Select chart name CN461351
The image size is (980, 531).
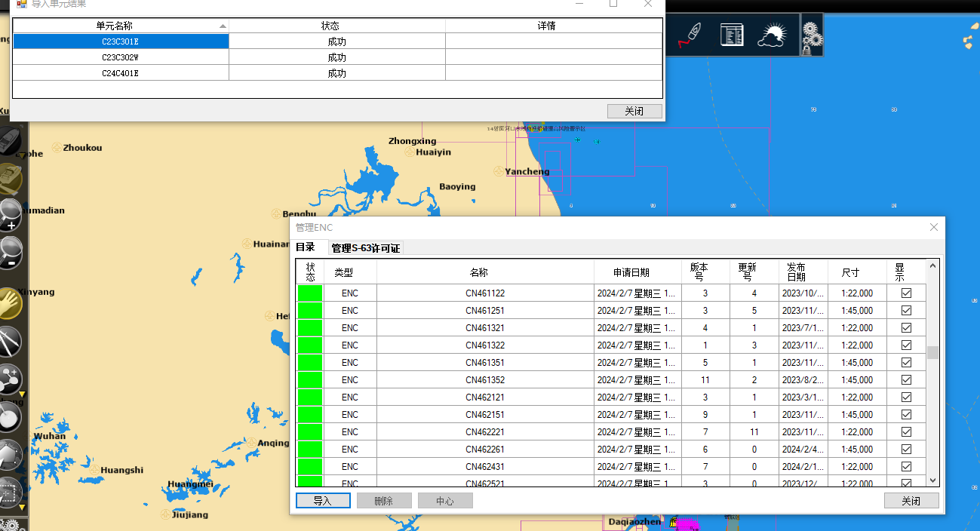(485, 362)
